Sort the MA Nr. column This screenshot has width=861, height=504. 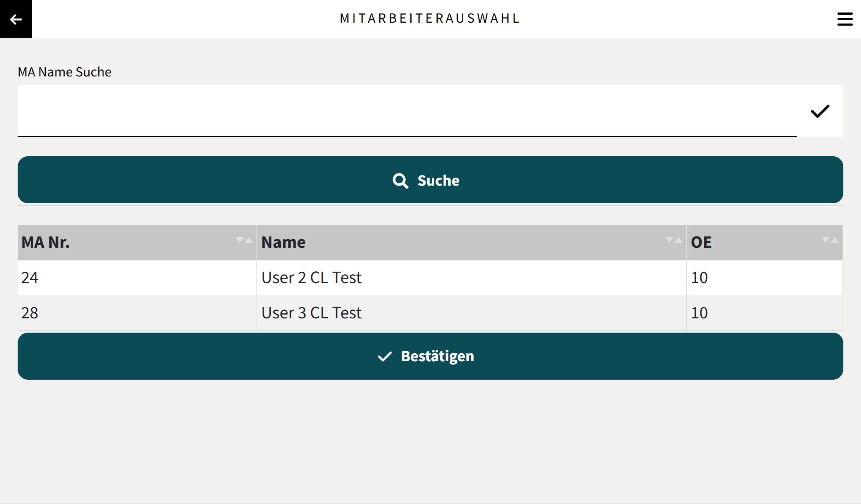point(244,240)
